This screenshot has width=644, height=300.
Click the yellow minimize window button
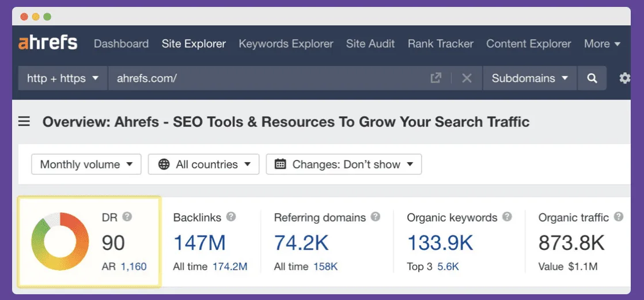click(36, 17)
